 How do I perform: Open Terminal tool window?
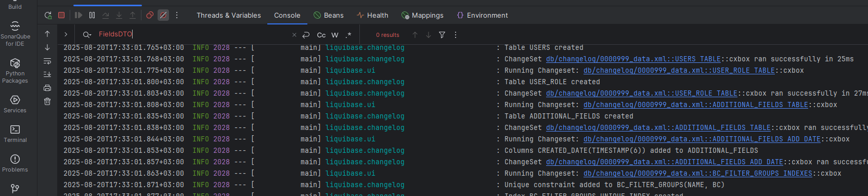coord(15,134)
